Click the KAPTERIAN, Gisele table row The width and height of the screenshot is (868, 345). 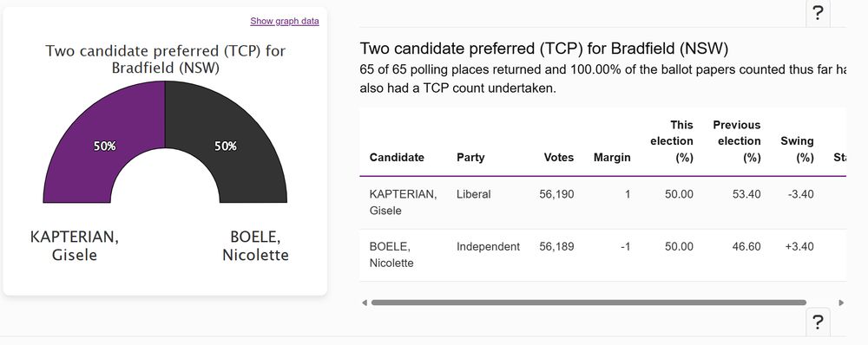pyautogui.click(x=603, y=202)
